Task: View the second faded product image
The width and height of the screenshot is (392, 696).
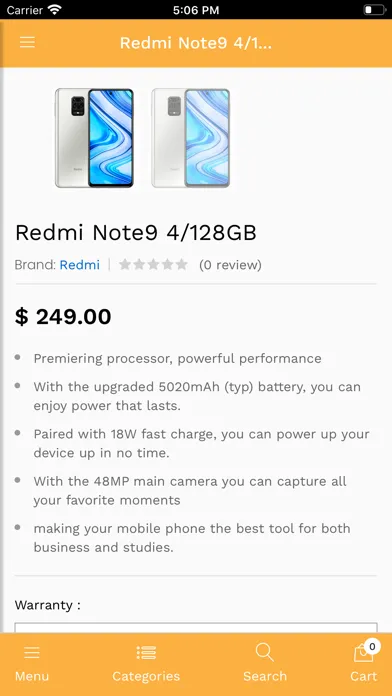Action: 191,138
